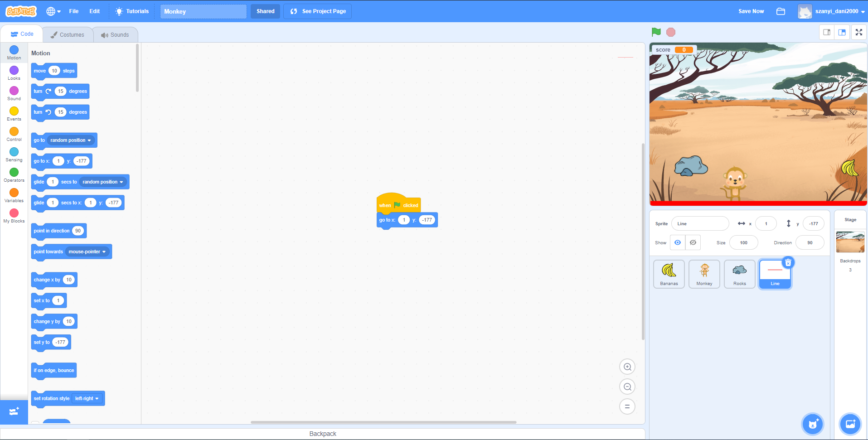Select the Control block category
This screenshot has height=440, width=868.
pos(14,135)
